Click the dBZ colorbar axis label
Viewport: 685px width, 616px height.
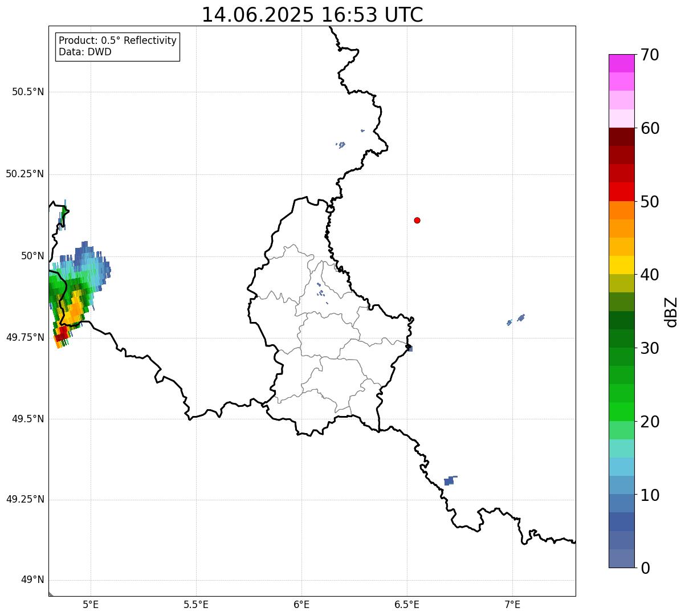point(672,311)
